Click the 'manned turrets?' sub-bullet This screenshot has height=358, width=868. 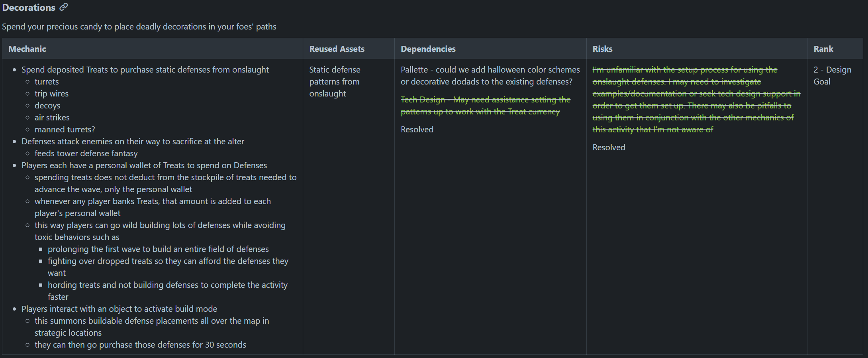(x=65, y=130)
